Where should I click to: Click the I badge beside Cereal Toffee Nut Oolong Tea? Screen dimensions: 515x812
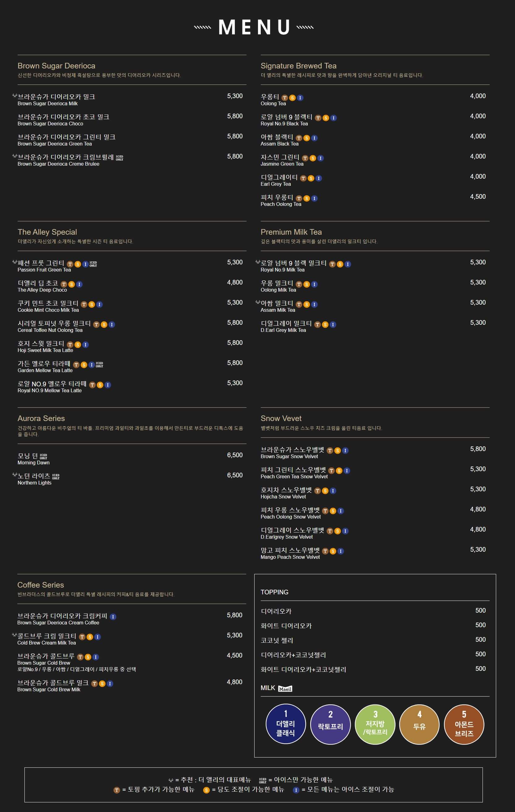[112, 325]
